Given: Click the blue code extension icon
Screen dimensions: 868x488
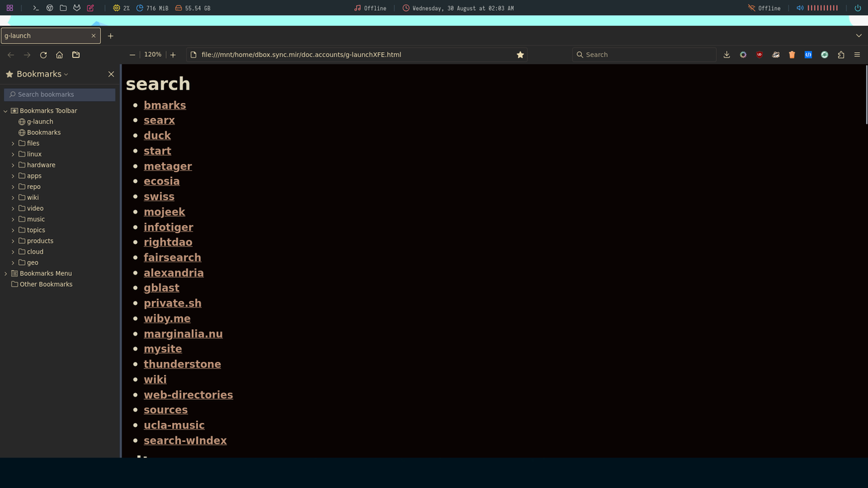Looking at the screenshot, I should click(x=808, y=55).
